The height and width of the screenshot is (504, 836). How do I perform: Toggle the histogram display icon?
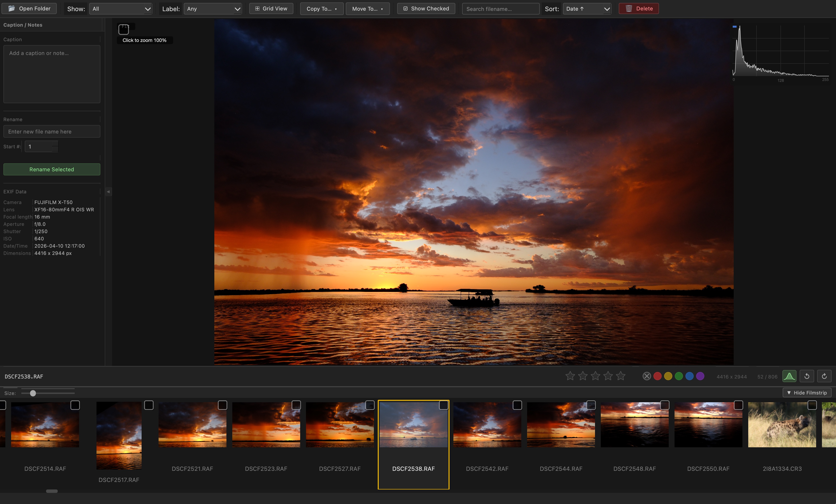pyautogui.click(x=789, y=376)
